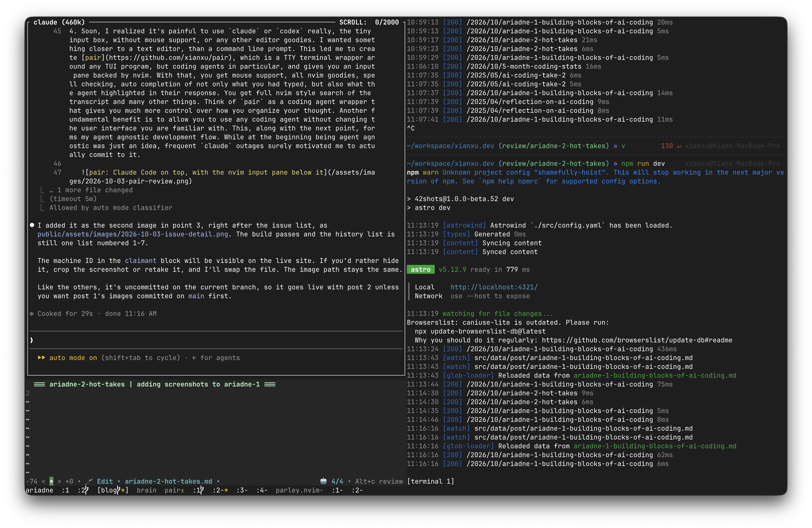This screenshot has width=812, height=528.
Task: Click the highlighted branch name 'main'
Action: point(196,296)
